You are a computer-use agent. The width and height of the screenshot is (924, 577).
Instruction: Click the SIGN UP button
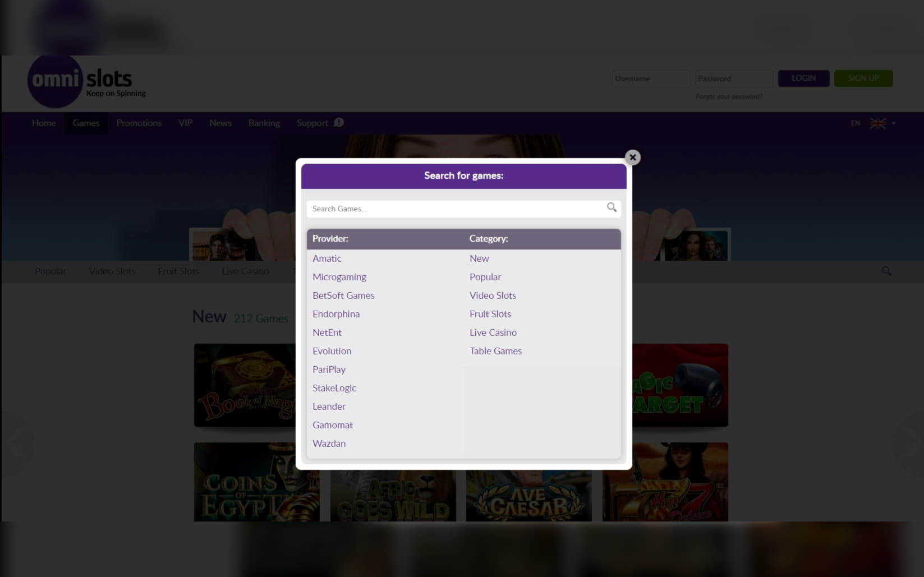click(x=863, y=79)
